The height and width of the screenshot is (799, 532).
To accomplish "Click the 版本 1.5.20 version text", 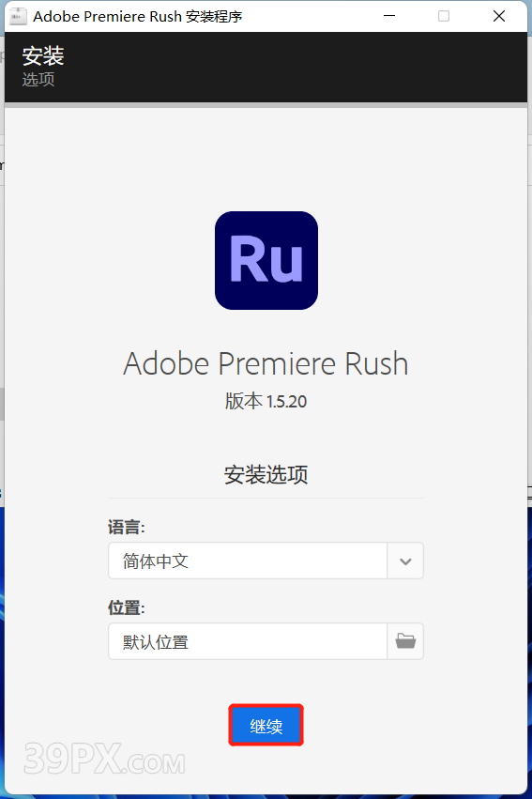I will (x=266, y=402).
